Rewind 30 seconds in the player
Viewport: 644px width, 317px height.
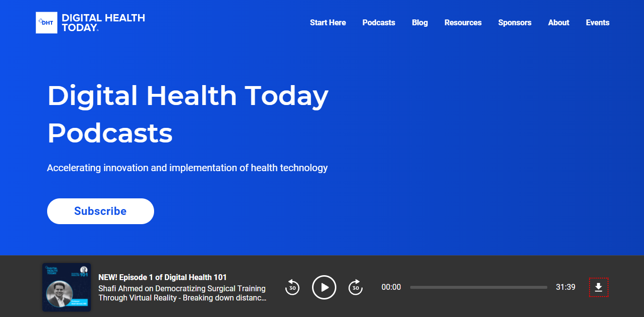tap(292, 287)
